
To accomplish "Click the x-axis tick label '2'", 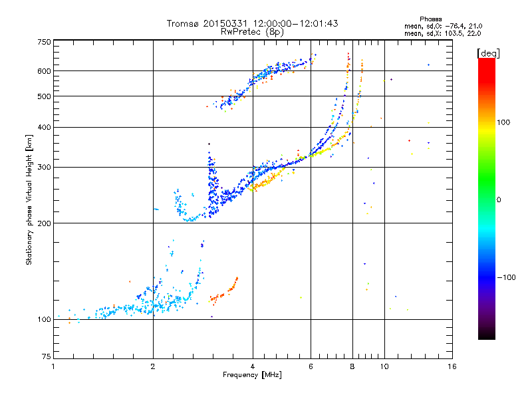I will point(153,366).
